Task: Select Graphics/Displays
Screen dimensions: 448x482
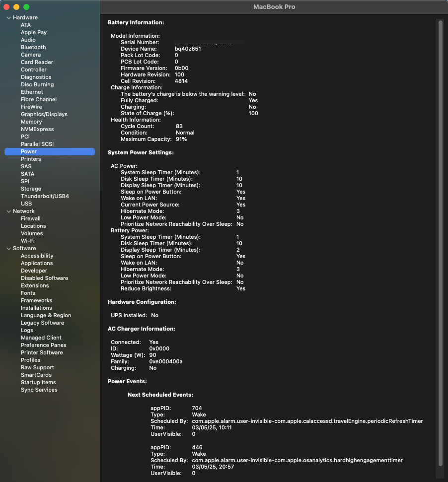Action: (44, 114)
